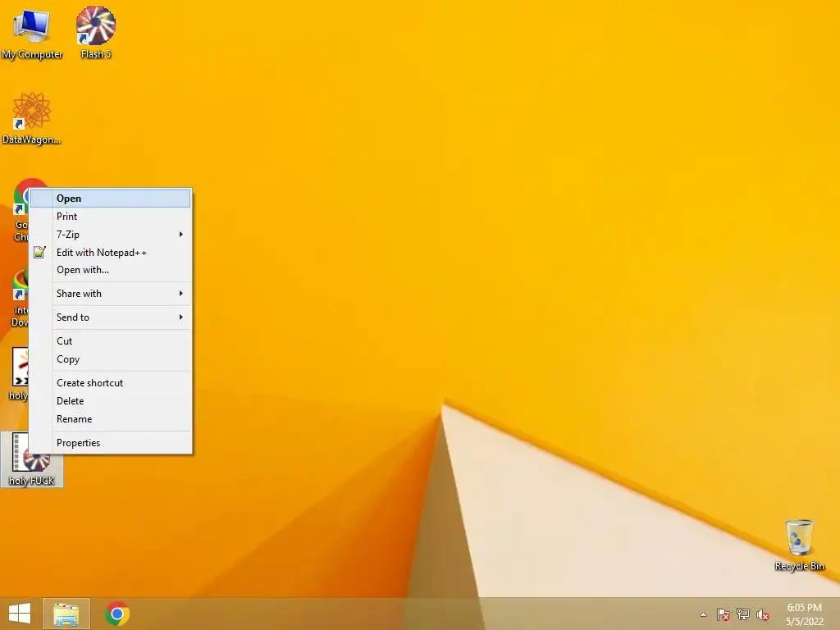Choose Edit with Notepad++
The height and width of the screenshot is (630, 840).
111,253
